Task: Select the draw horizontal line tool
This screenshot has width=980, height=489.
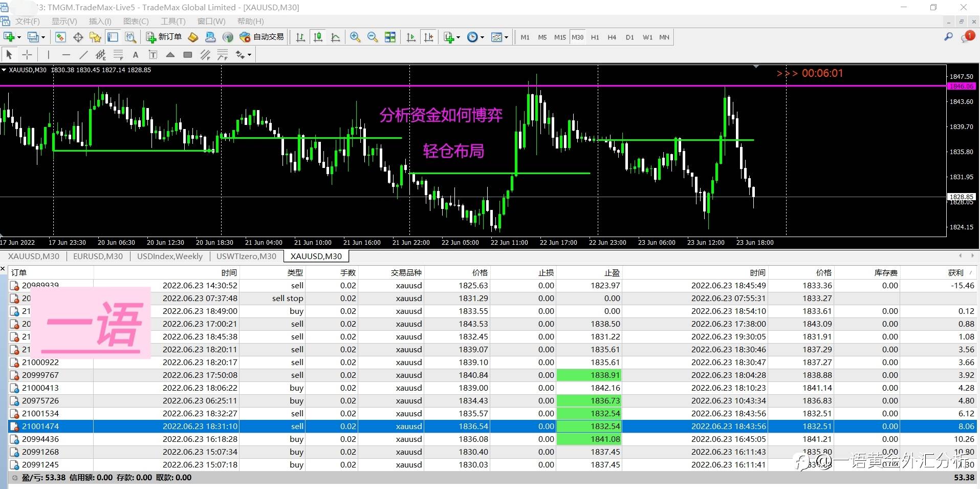Action: 66,55
